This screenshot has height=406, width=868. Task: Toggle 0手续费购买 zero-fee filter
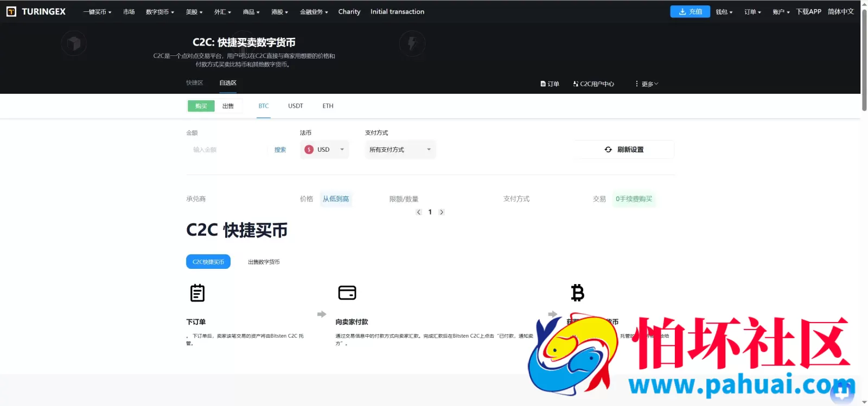[634, 199]
